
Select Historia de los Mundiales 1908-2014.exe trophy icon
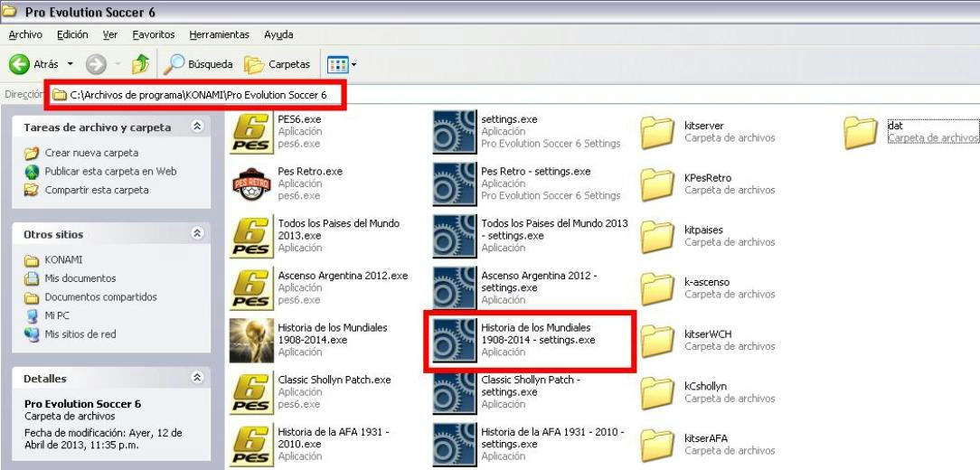tap(251, 340)
